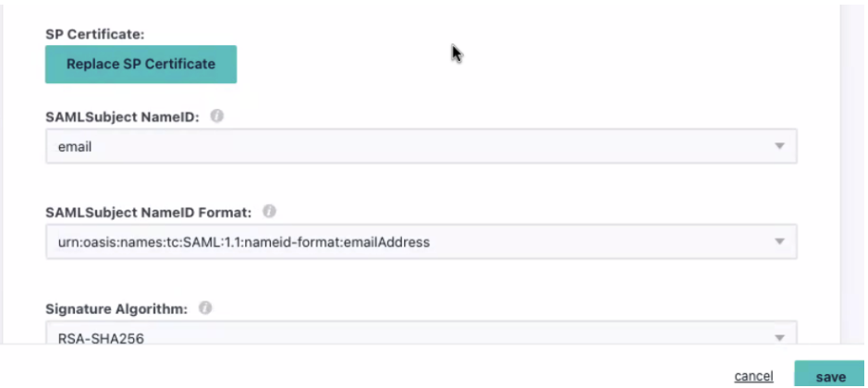Open info icon beside SAMLSubject NameID Format

point(269,212)
